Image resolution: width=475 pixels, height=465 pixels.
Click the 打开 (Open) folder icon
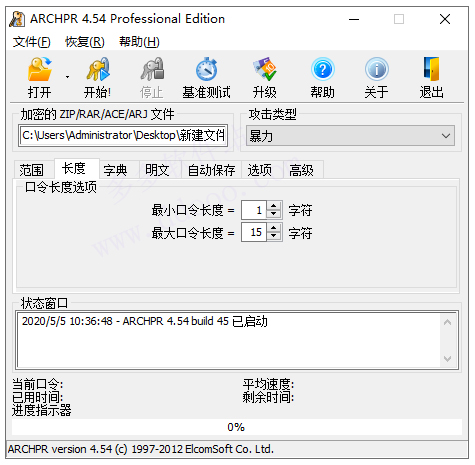pyautogui.click(x=40, y=69)
